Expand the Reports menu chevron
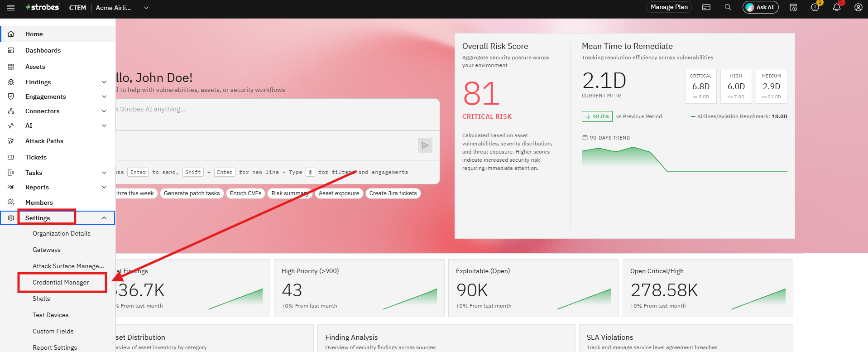This screenshot has height=352, width=868. tap(104, 187)
